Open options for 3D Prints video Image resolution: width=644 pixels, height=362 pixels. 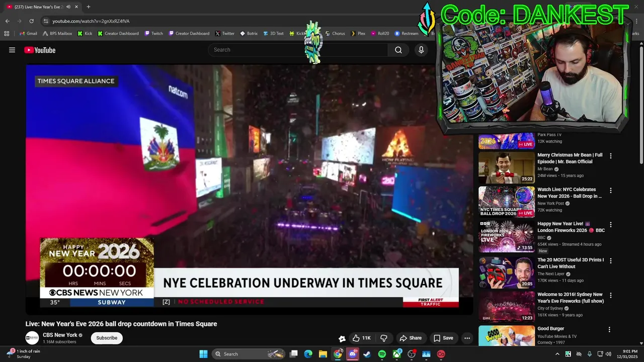[x=611, y=261]
